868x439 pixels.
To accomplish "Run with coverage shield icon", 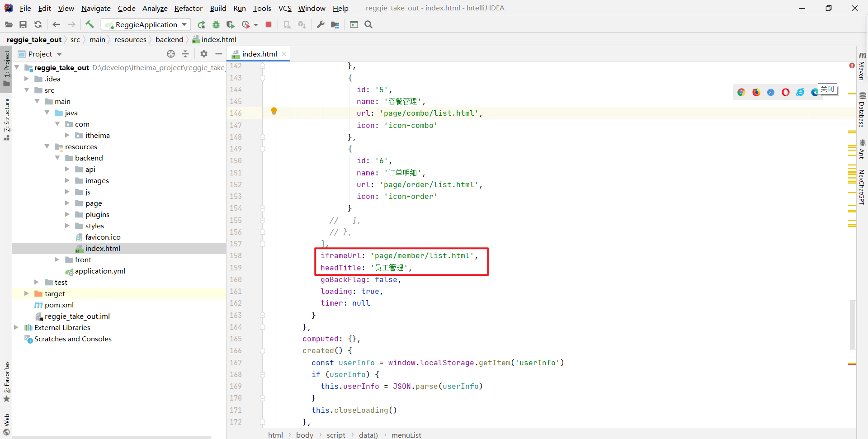I will [231, 24].
